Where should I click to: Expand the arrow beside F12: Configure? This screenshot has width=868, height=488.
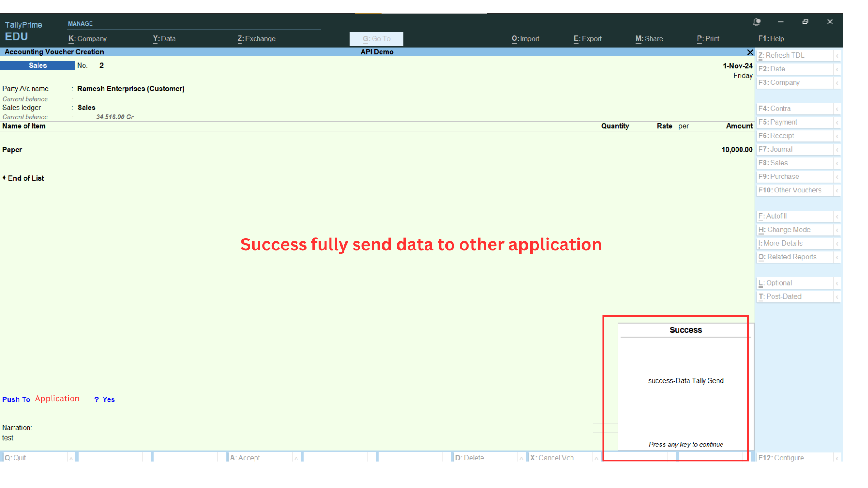tap(837, 458)
